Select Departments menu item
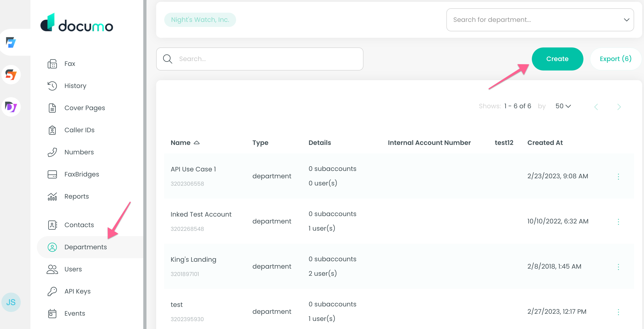 click(90, 247)
